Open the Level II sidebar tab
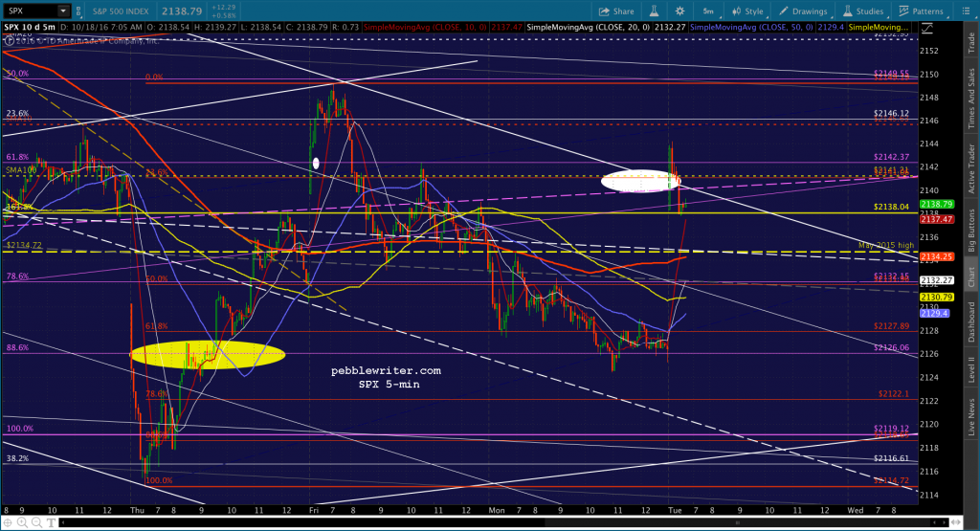 click(971, 369)
